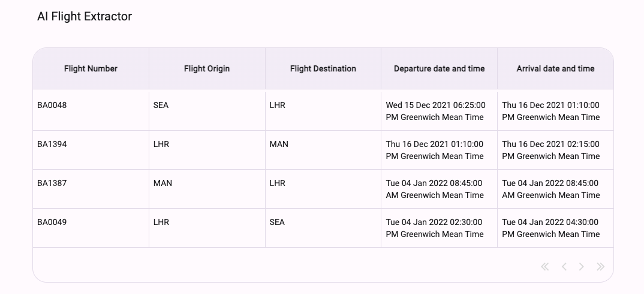Go to the first page of results

(x=544, y=266)
